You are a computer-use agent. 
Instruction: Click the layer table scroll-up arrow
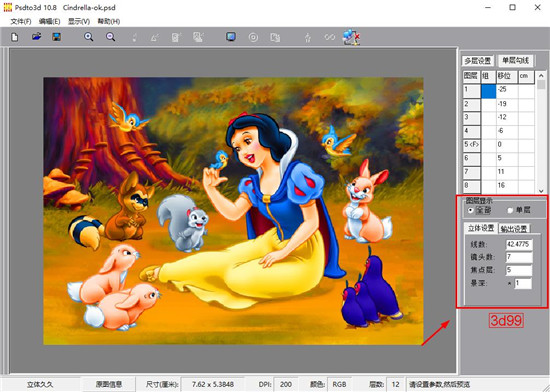541,75
